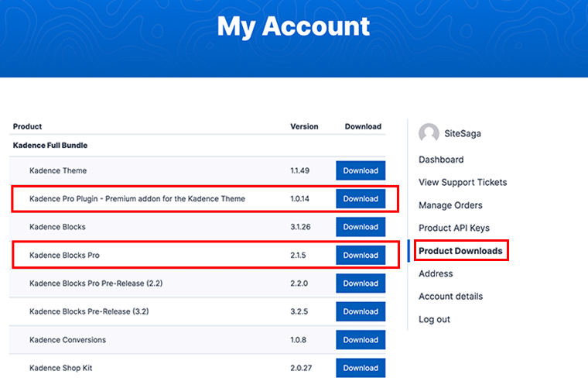Click the Product column header
This screenshot has width=588, height=378.
(27, 126)
